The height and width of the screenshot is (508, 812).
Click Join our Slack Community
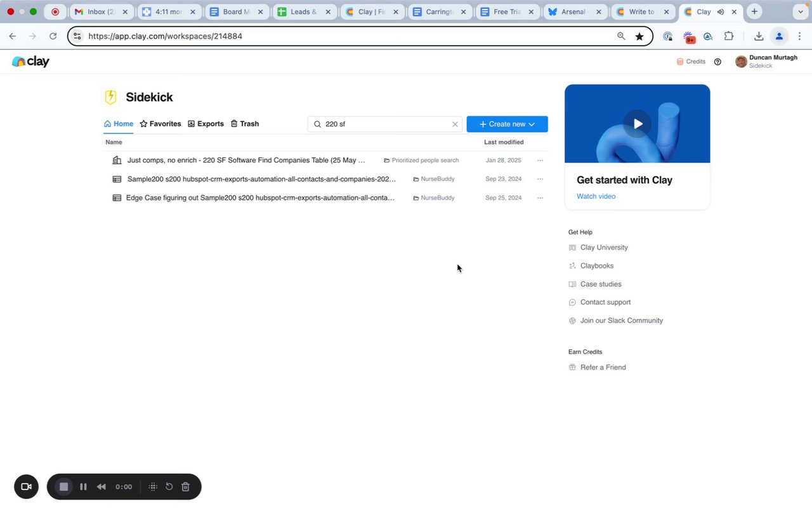click(x=615, y=321)
